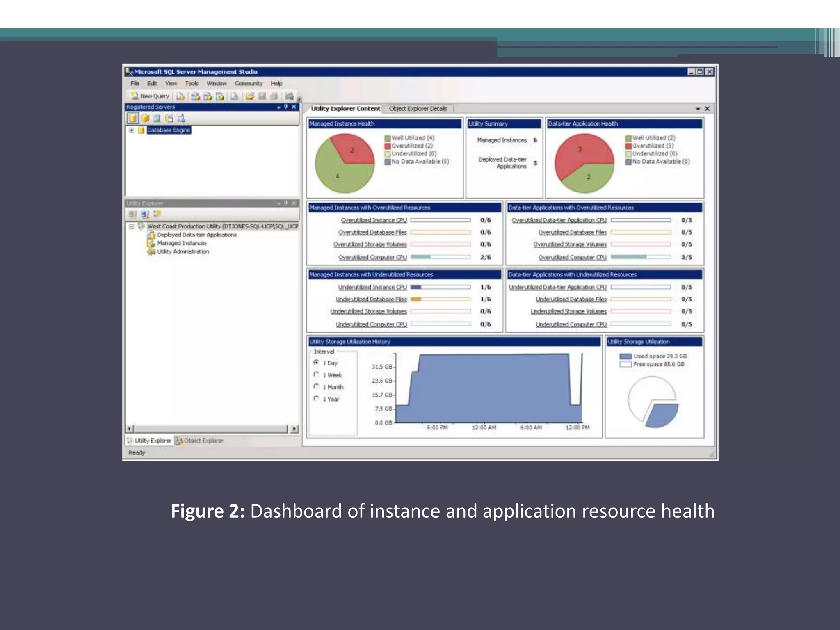Select the 1 Day interval radio button
Image resolution: width=840 pixels, height=630 pixels.
[316, 363]
